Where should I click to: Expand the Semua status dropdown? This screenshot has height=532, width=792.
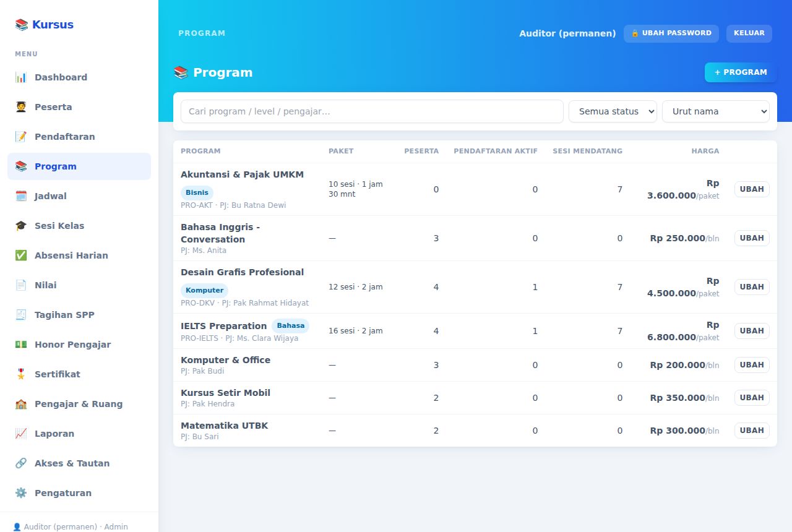coord(613,111)
